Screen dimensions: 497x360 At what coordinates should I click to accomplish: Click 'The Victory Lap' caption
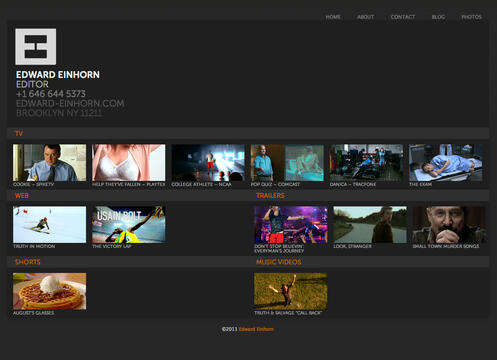tap(112, 246)
